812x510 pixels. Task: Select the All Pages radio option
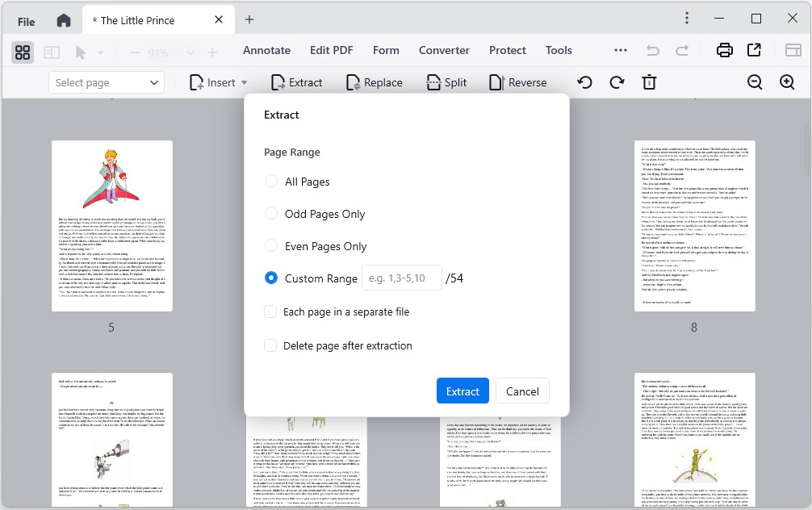[x=272, y=182]
